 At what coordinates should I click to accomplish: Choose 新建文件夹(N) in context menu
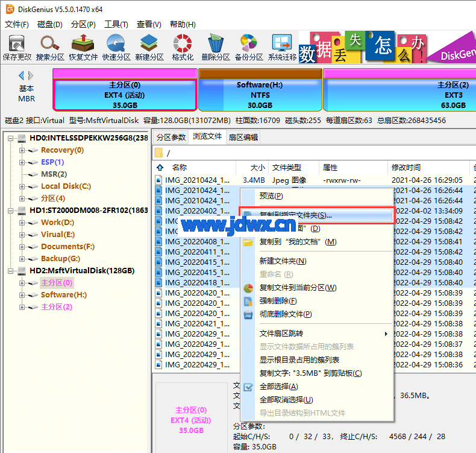tap(316, 261)
